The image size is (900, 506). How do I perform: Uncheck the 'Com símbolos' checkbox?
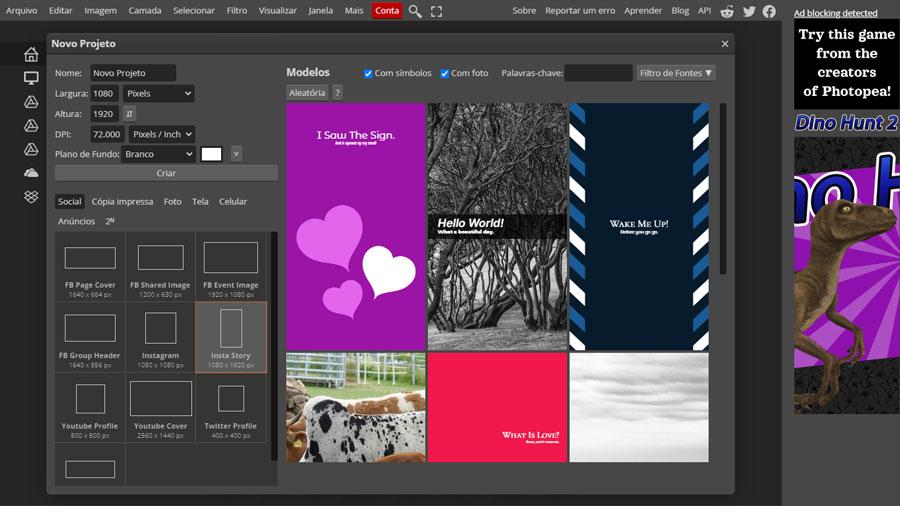coord(368,73)
